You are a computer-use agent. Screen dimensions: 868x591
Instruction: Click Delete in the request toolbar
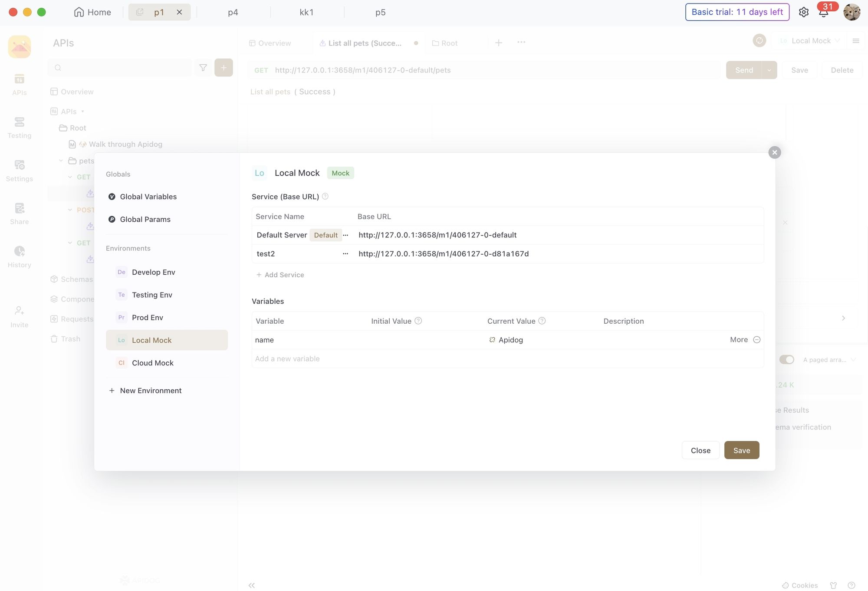pyautogui.click(x=842, y=70)
